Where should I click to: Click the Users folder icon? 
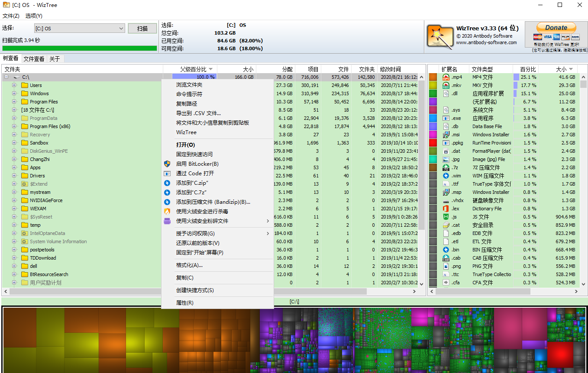point(25,85)
